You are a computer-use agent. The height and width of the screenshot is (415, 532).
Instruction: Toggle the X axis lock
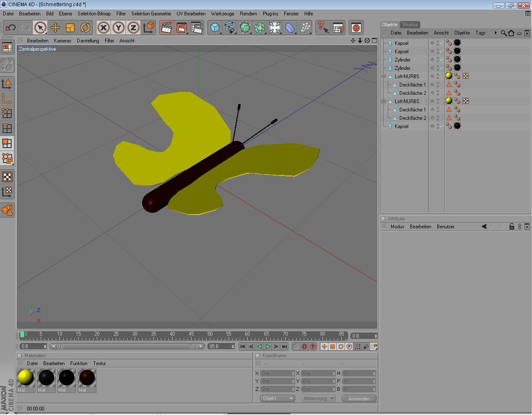tap(103, 28)
